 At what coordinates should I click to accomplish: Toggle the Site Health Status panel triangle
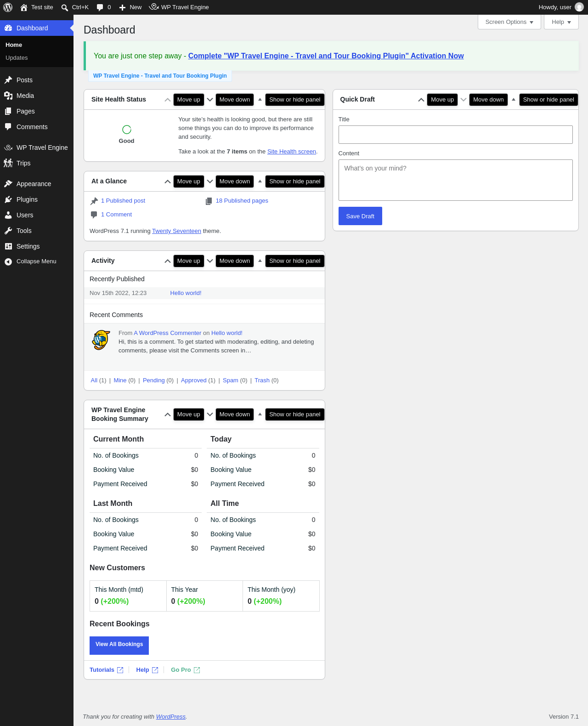click(x=260, y=99)
